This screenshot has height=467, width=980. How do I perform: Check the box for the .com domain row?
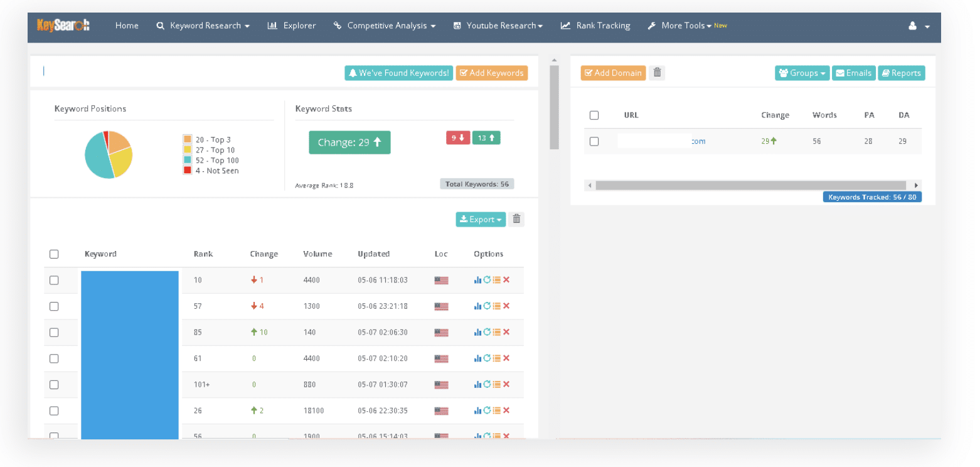(x=594, y=142)
